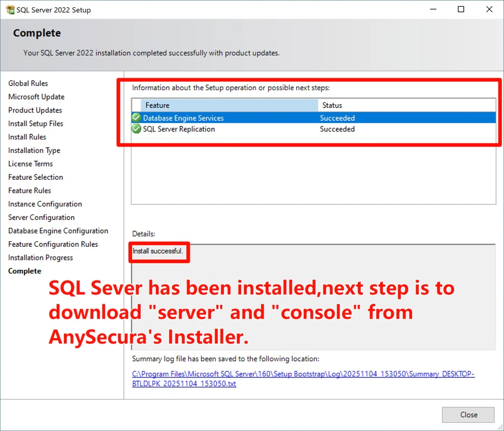Click the Instance Configuration step
The image size is (504, 431).
coord(45,204)
